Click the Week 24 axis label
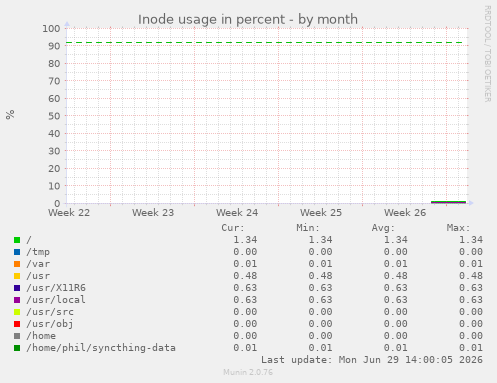This screenshot has height=383, width=497. (x=237, y=213)
